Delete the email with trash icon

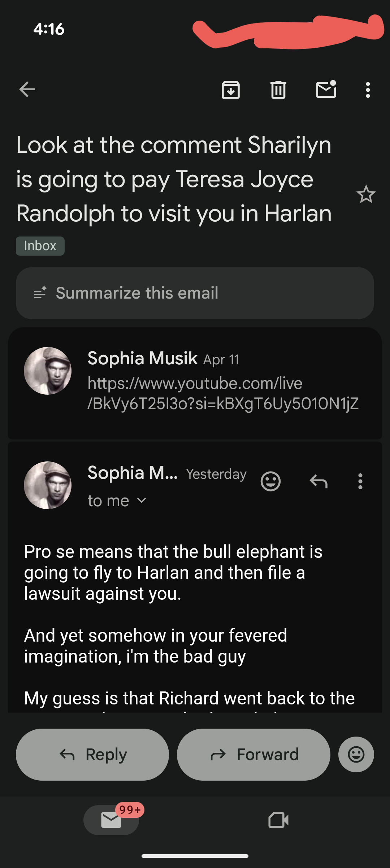tap(278, 90)
